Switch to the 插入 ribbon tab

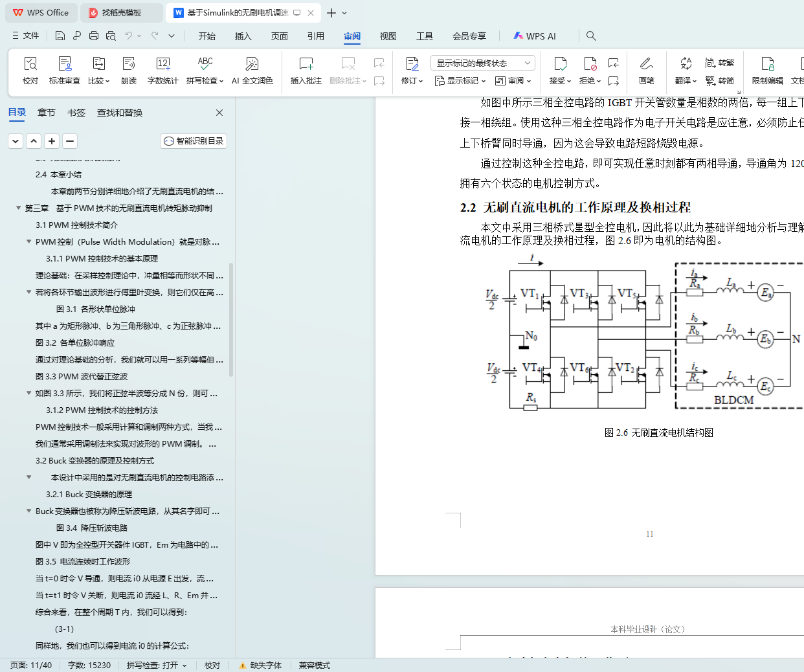(243, 36)
